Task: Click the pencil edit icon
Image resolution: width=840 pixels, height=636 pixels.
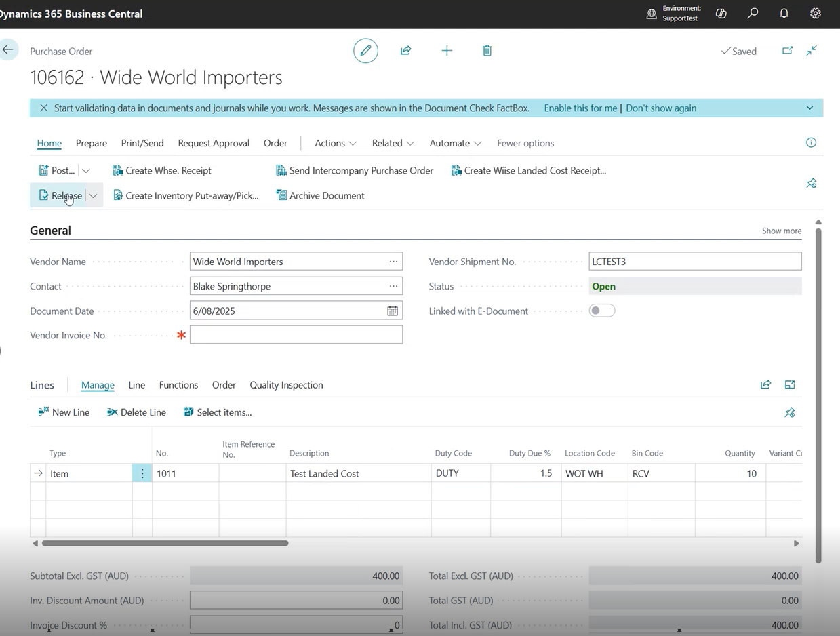Action: click(x=365, y=51)
